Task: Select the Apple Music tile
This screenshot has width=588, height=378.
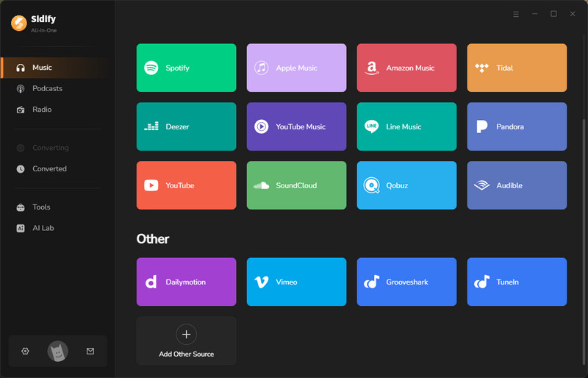Action: pyautogui.click(x=297, y=68)
